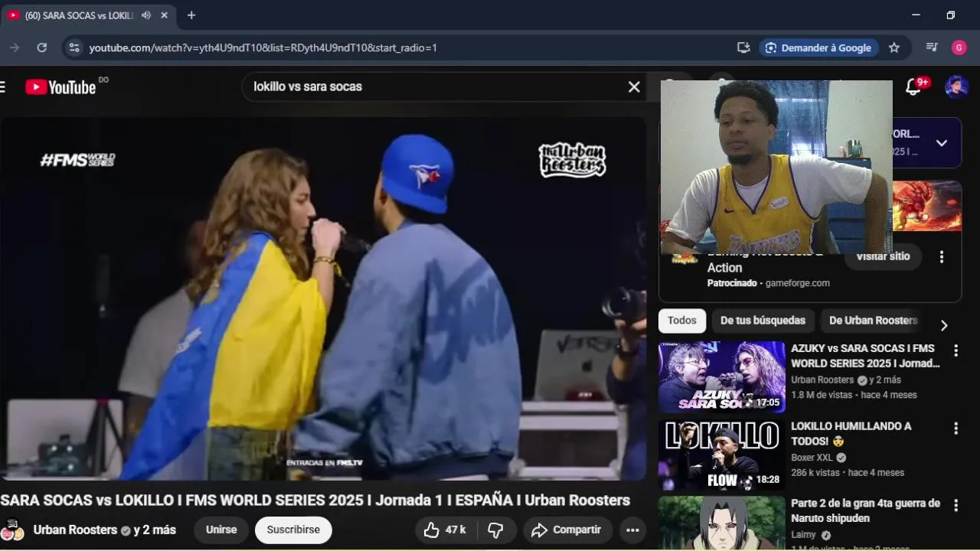Click the gameforge.com sponsored link text
The width and height of the screenshot is (980, 551).
[797, 283]
